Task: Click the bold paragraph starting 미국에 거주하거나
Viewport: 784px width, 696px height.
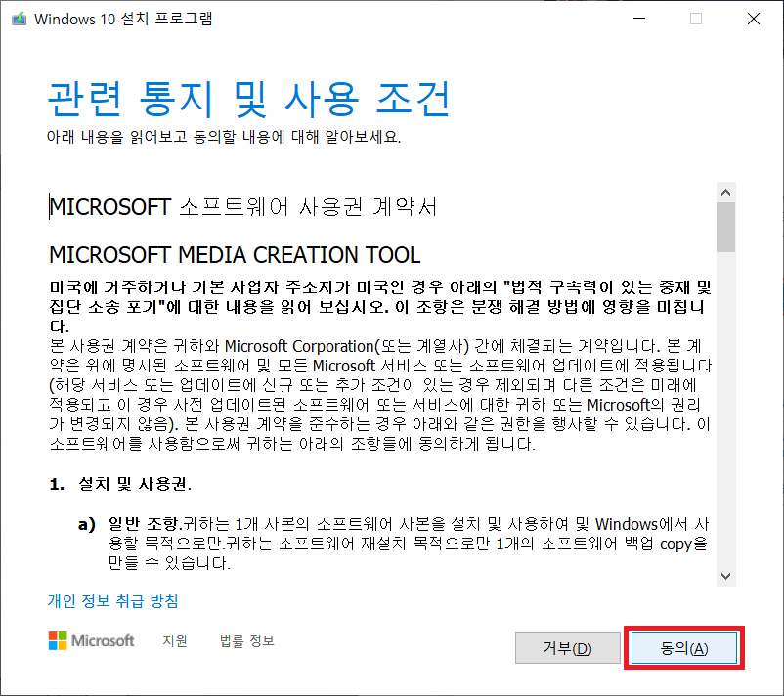Action: (x=380, y=307)
